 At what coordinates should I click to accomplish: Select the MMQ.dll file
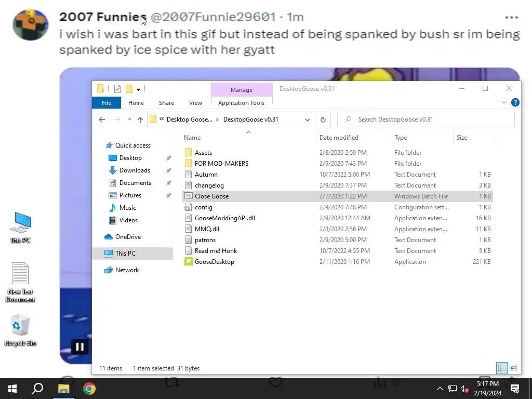[x=337, y=229]
